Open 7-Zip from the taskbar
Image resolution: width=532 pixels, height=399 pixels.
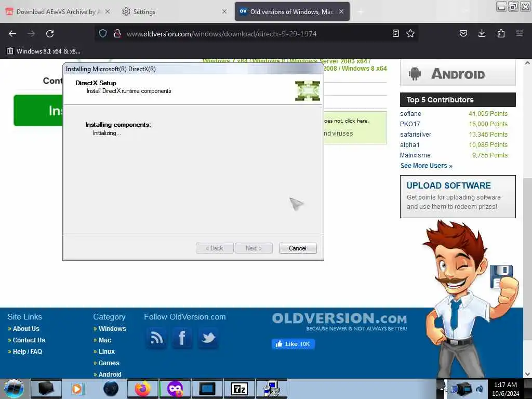coord(239,389)
